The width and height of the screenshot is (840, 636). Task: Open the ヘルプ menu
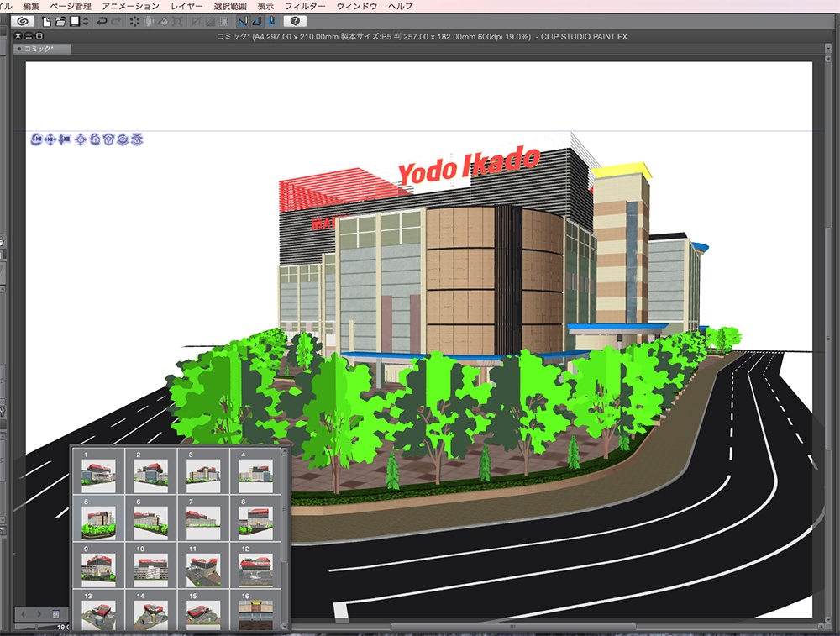[400, 6]
